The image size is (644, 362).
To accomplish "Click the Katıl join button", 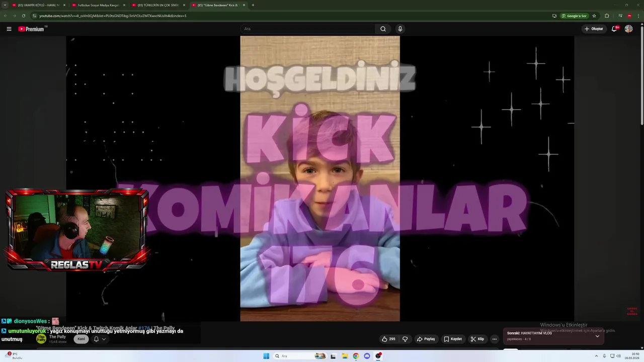I will click(81, 339).
